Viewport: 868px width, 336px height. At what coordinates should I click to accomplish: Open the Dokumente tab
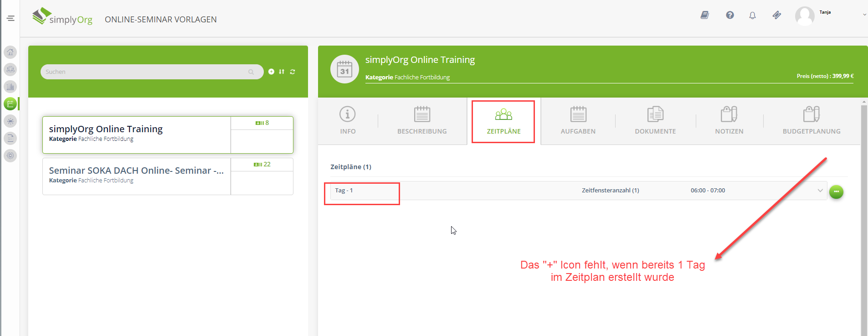pos(655,121)
